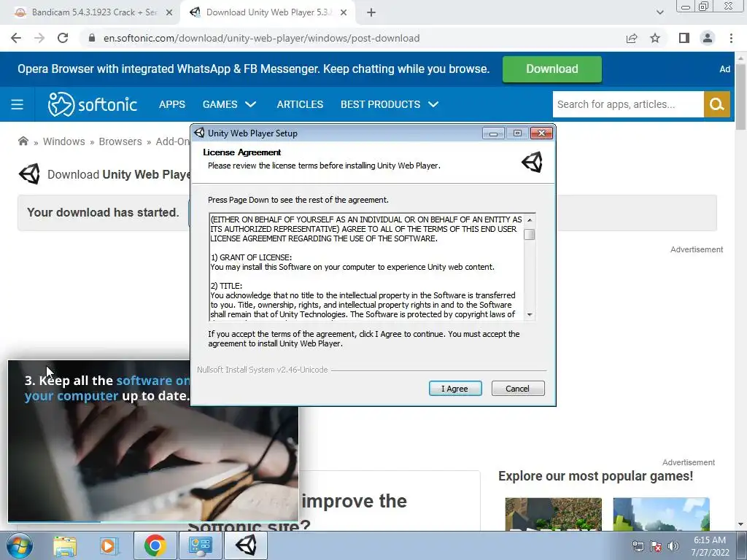
Task: Close the Unity Web Player tab
Action: 344,13
